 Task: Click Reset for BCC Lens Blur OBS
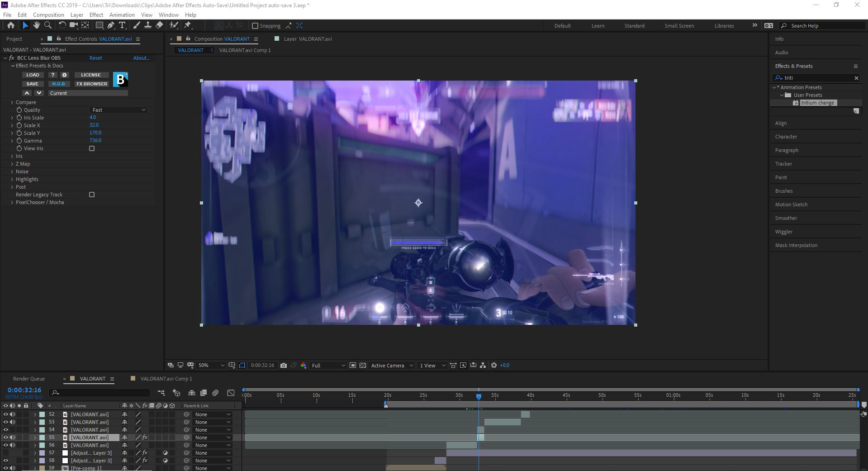95,58
